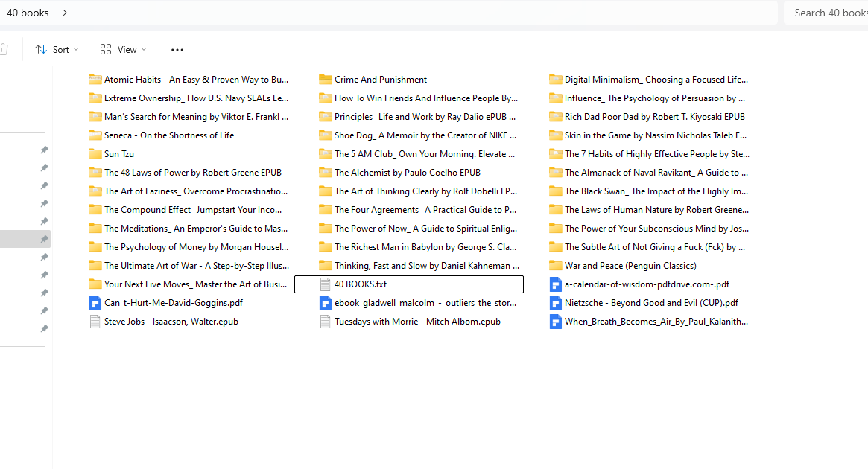
Task: Click 'The Almanack of Naval Ravikant' name
Action: [656, 173]
